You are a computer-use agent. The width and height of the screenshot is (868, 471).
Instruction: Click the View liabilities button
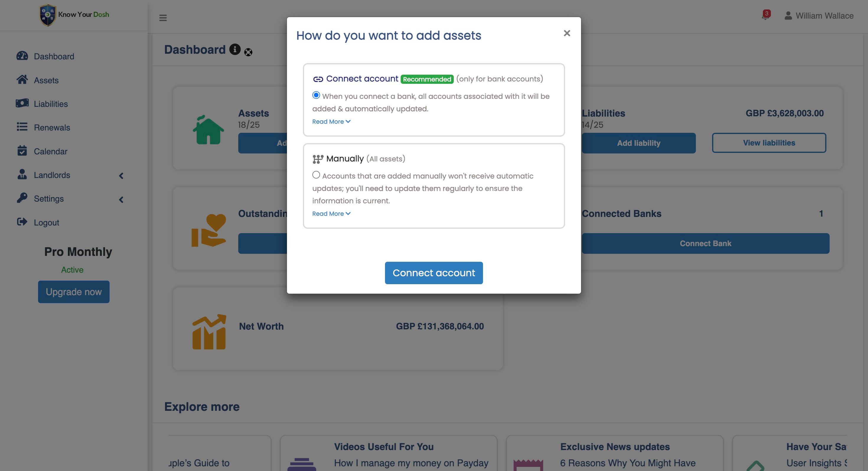click(769, 143)
